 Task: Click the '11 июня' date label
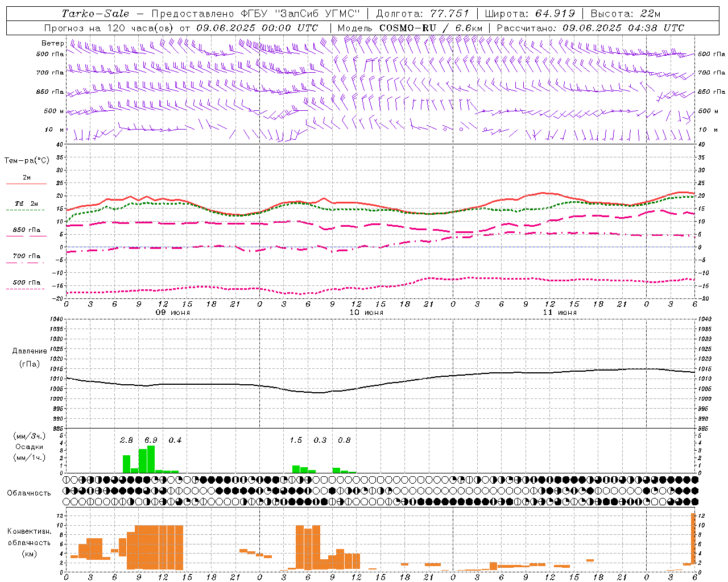(560, 313)
